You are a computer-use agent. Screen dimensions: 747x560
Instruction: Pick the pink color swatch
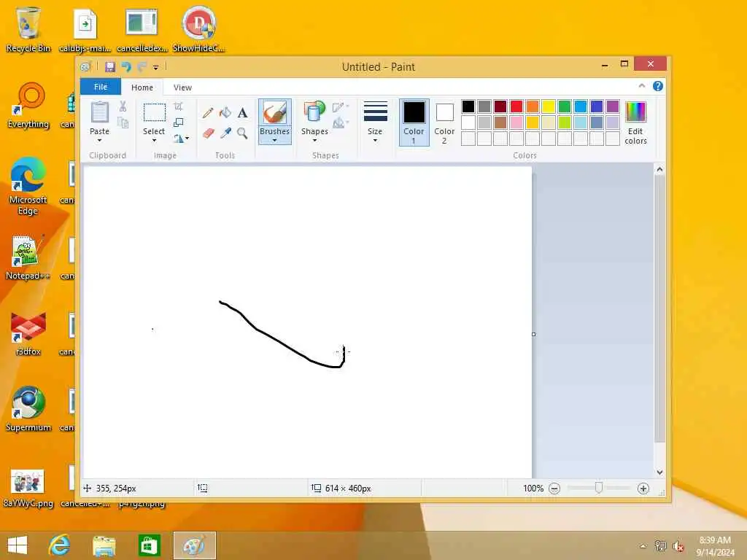(x=516, y=122)
